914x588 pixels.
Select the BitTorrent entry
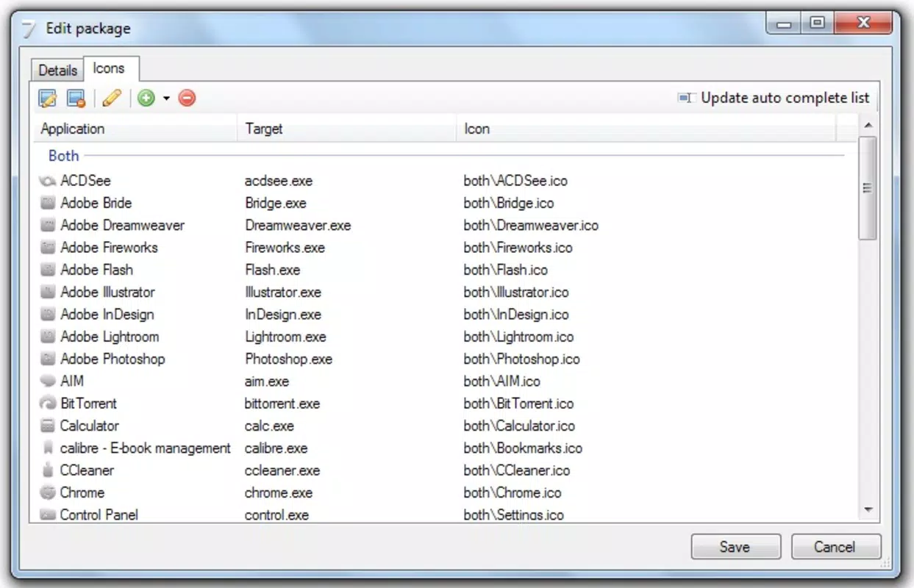(88, 404)
